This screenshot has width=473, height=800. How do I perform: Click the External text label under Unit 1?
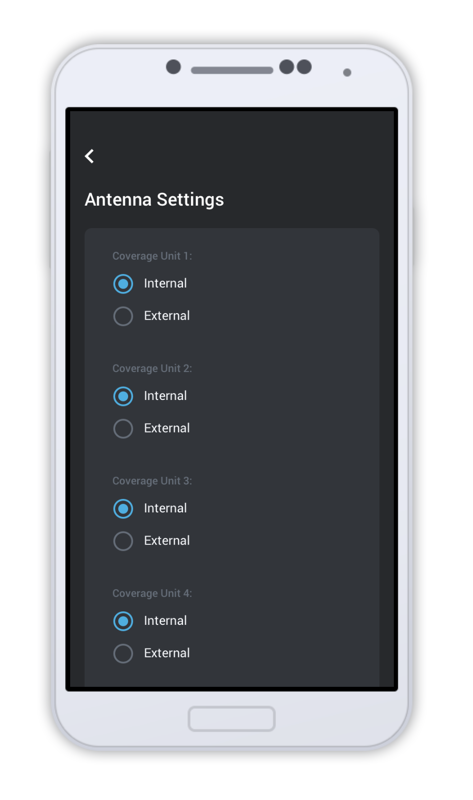(x=167, y=316)
